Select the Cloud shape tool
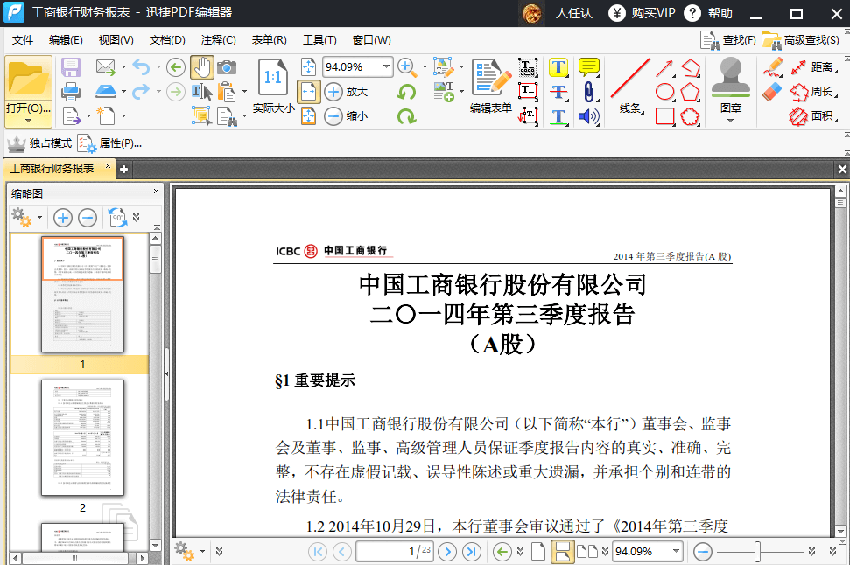The image size is (850, 565). (x=690, y=116)
